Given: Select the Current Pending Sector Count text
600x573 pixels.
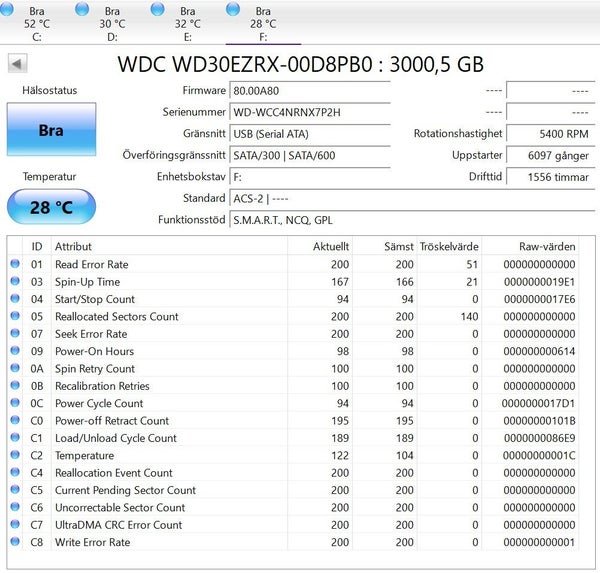Looking at the screenshot, I should pyautogui.click(x=125, y=490).
